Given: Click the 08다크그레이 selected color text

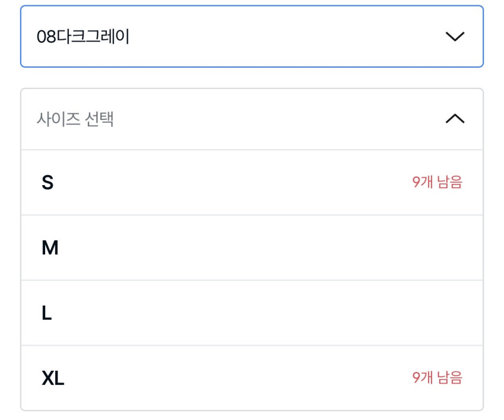Looking at the screenshot, I should point(83,37).
